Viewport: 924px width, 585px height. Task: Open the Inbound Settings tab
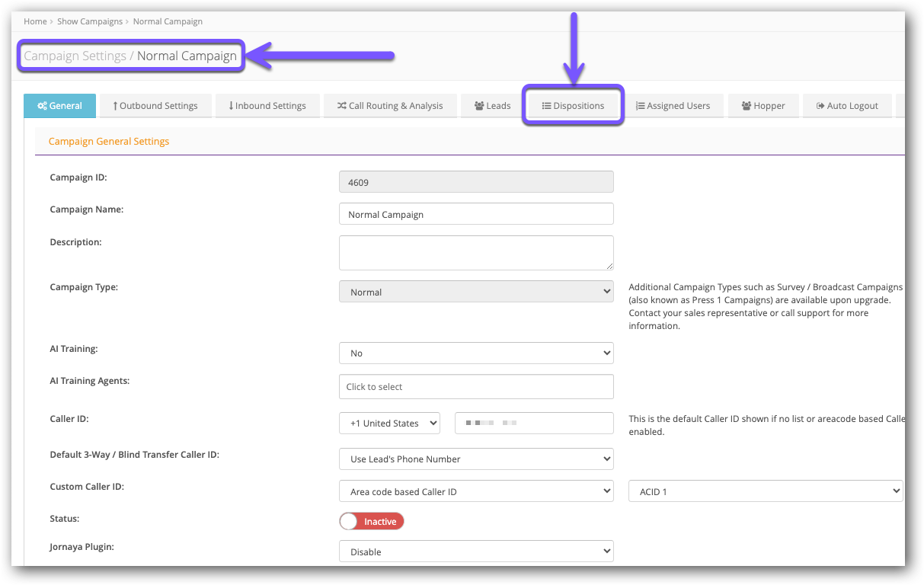coord(267,106)
